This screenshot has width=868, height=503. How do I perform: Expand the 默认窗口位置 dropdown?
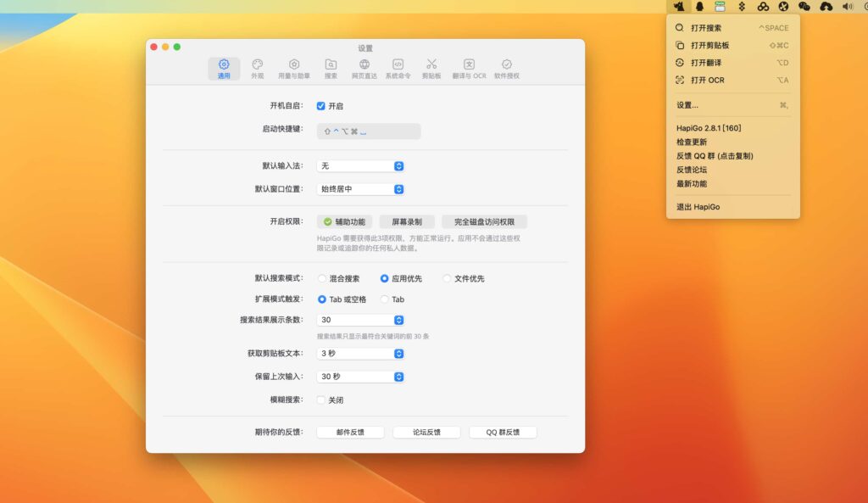click(359, 188)
